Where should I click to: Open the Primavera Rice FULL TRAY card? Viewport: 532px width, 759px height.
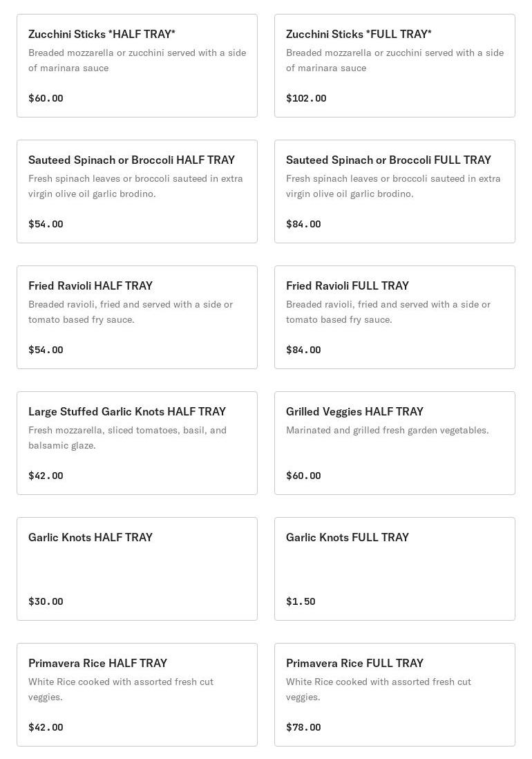coord(354,663)
